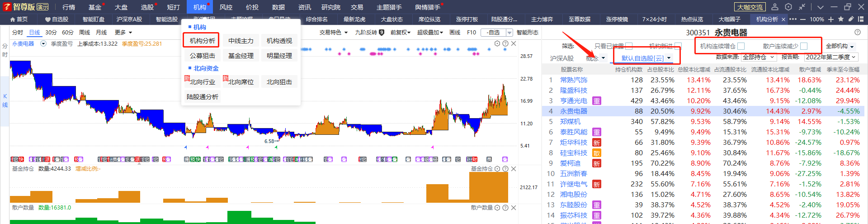Screen dimensions: 868x224
Task: Click the circled arrow next to 永贵电器
Action: tap(43, 44)
